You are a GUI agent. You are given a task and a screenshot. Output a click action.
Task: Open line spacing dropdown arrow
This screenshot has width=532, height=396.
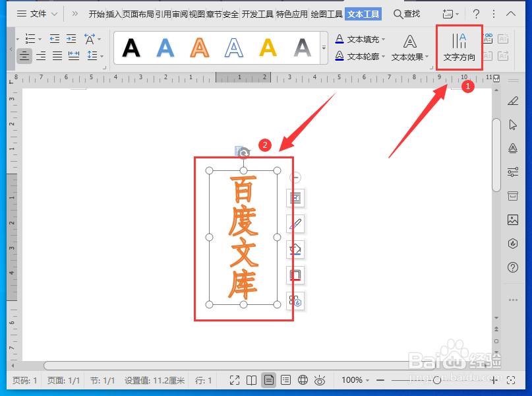[x=102, y=56]
